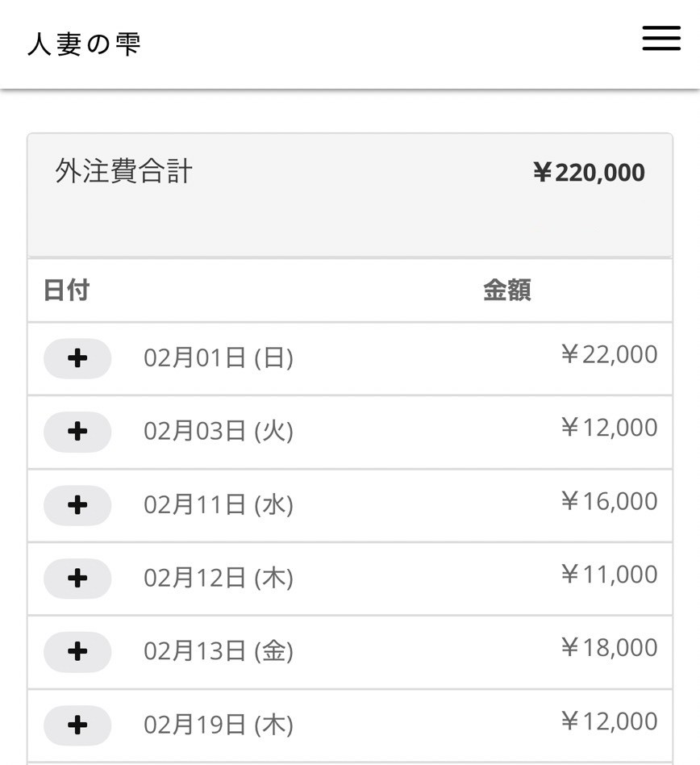
Task: Select the ¥11,000 amount
Action: [609, 575]
